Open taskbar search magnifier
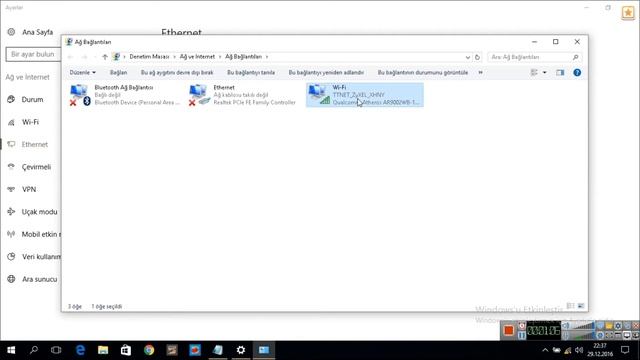 point(34,350)
